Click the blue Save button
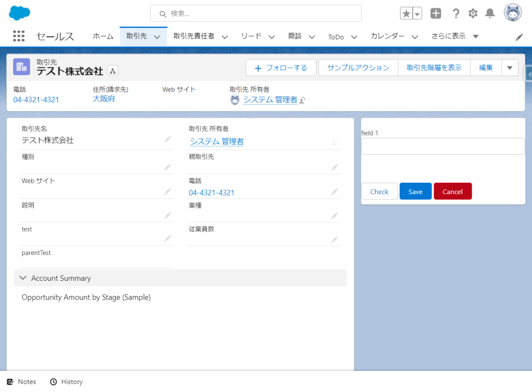Viewport: 532px width, 392px height. [x=415, y=192]
